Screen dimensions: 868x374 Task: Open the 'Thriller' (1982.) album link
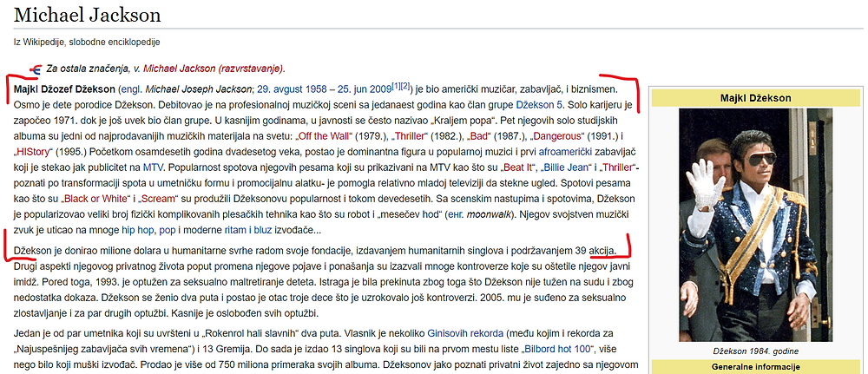tap(410, 136)
